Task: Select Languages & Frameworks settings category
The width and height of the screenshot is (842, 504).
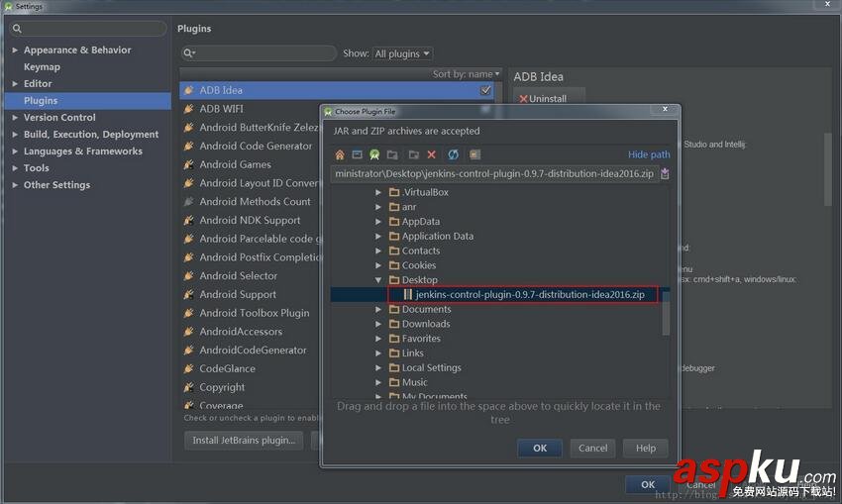Action: point(82,151)
